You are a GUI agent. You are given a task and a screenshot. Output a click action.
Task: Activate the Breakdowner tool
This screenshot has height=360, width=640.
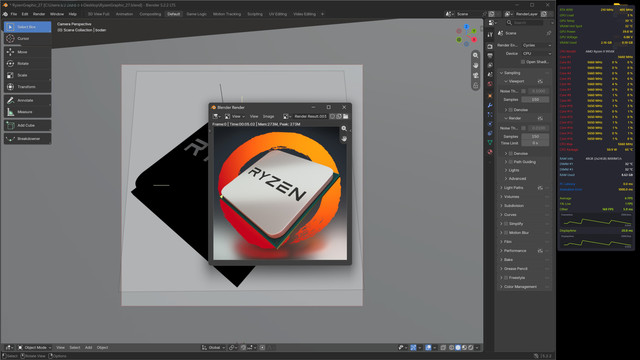[x=27, y=139]
